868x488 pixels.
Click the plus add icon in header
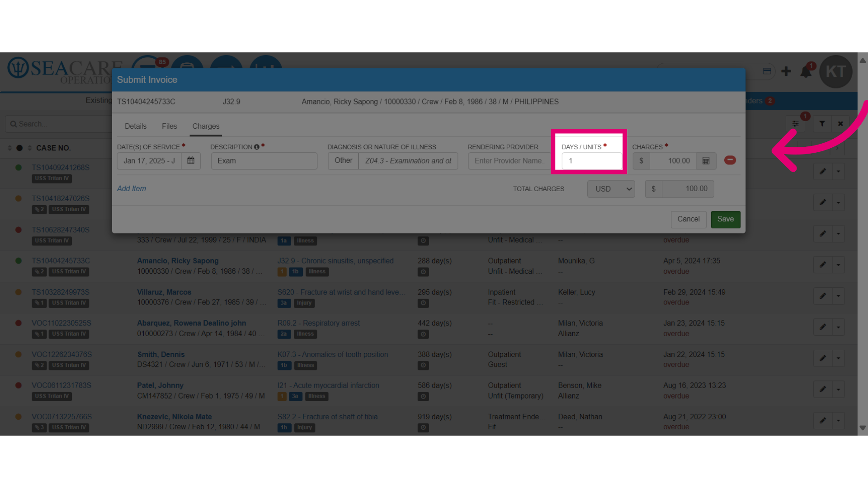click(x=786, y=71)
